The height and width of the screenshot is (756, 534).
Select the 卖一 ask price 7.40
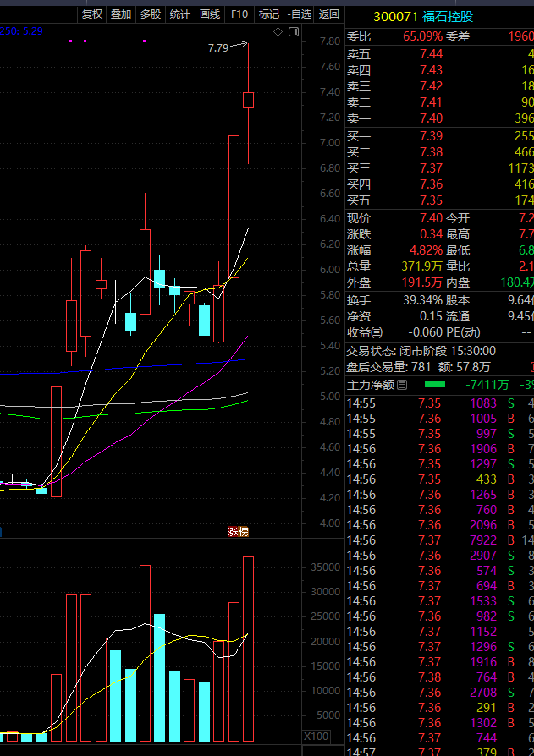pyautogui.click(x=431, y=118)
